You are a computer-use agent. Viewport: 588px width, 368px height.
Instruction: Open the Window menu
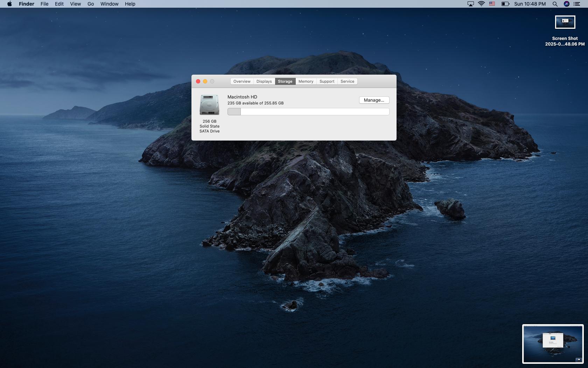point(109,4)
